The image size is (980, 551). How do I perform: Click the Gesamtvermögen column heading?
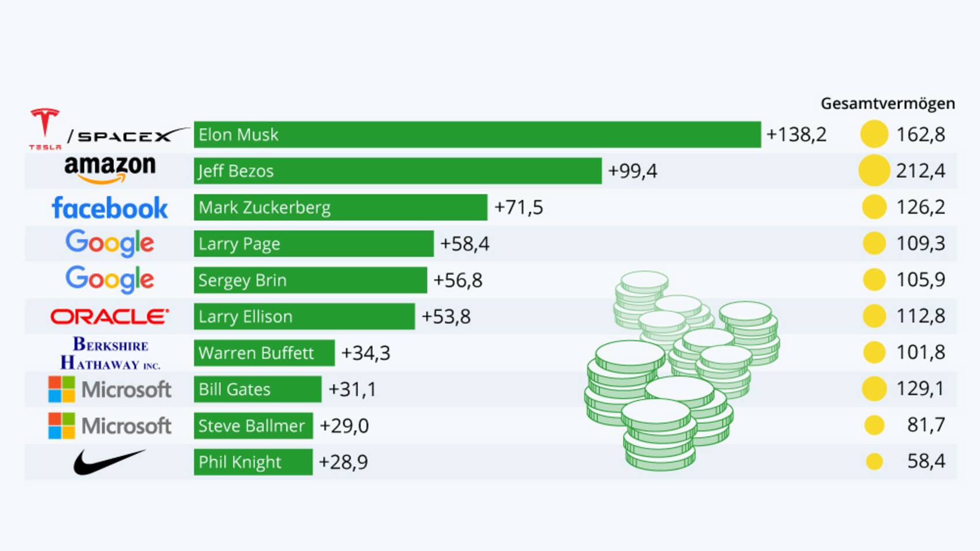click(x=887, y=103)
